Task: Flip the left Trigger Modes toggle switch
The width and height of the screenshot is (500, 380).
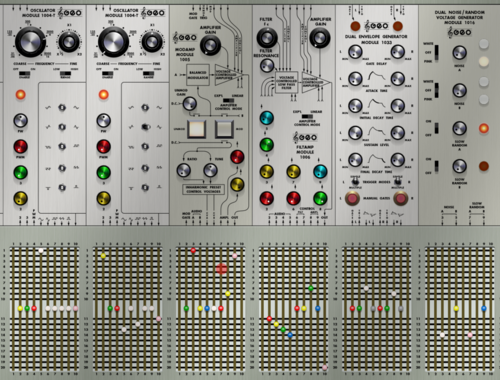Action: tap(355, 182)
